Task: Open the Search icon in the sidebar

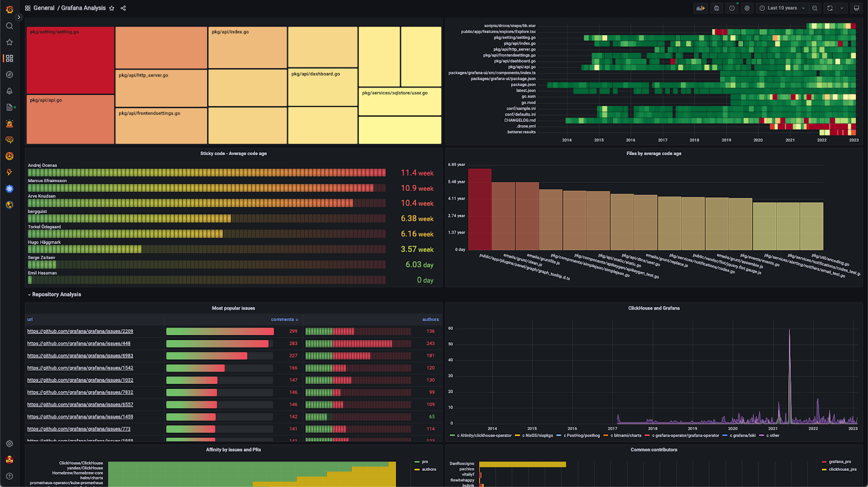Action: [9, 26]
